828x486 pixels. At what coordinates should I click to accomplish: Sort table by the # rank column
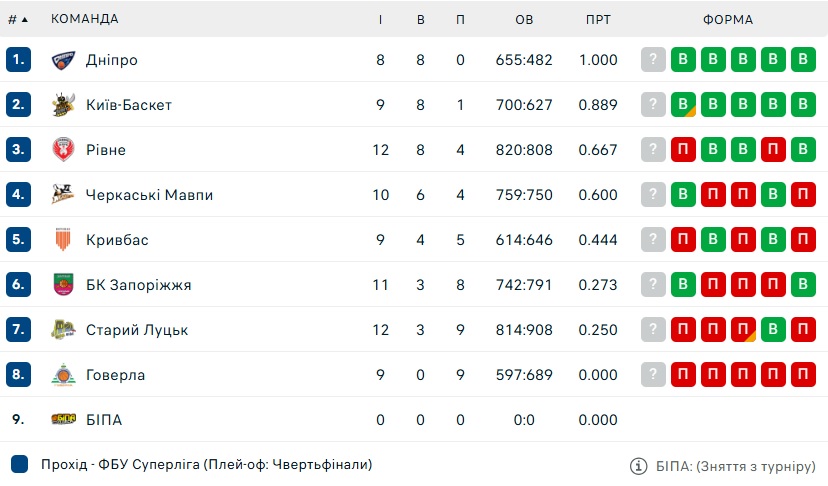tap(17, 20)
